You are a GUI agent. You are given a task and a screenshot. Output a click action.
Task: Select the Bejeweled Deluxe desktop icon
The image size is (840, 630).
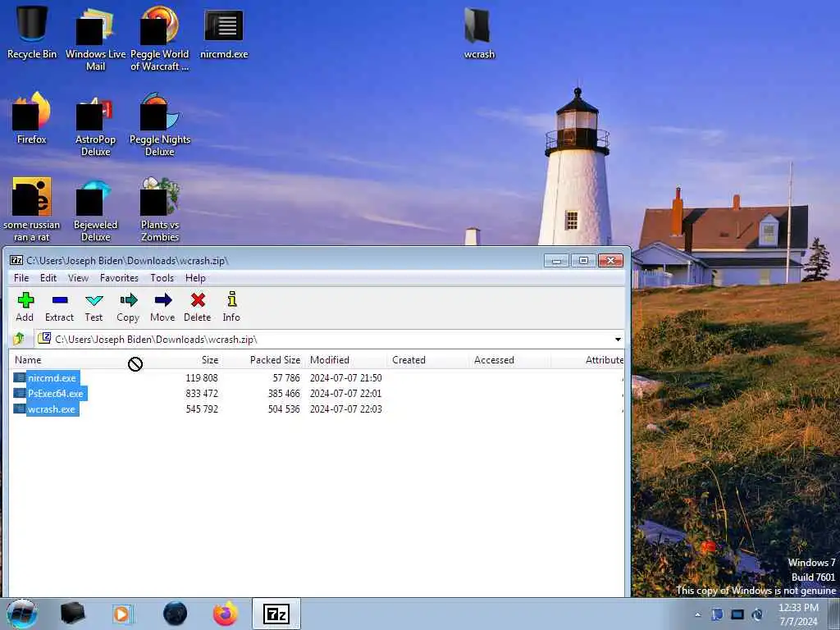pos(95,210)
